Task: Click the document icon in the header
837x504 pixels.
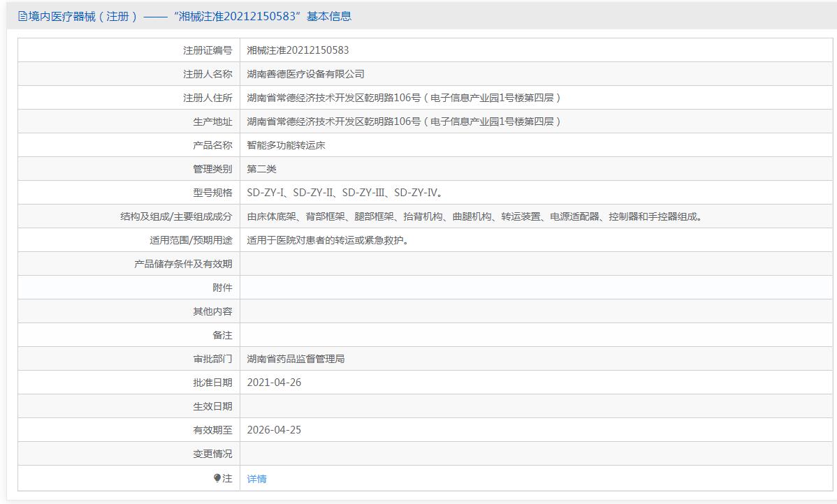Action: pyautogui.click(x=22, y=17)
